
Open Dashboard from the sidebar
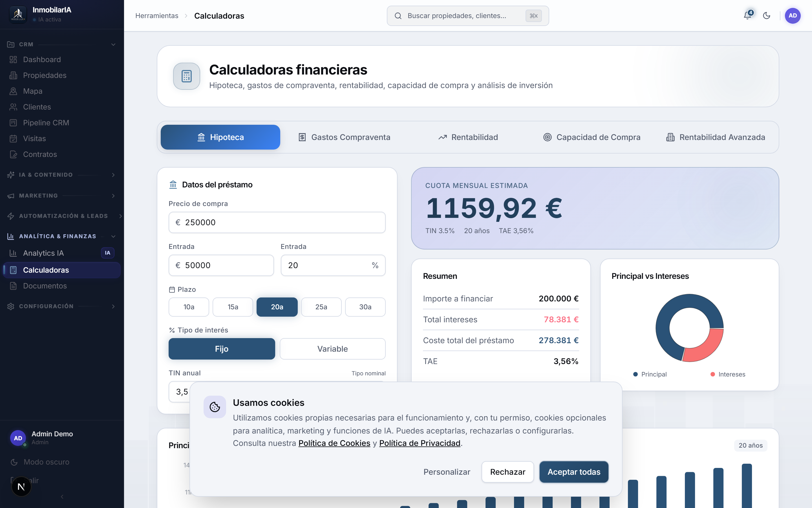point(62,60)
